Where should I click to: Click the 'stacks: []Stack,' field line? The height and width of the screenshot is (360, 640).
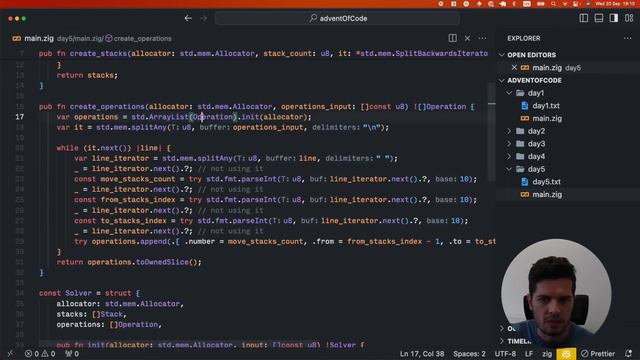point(91,314)
